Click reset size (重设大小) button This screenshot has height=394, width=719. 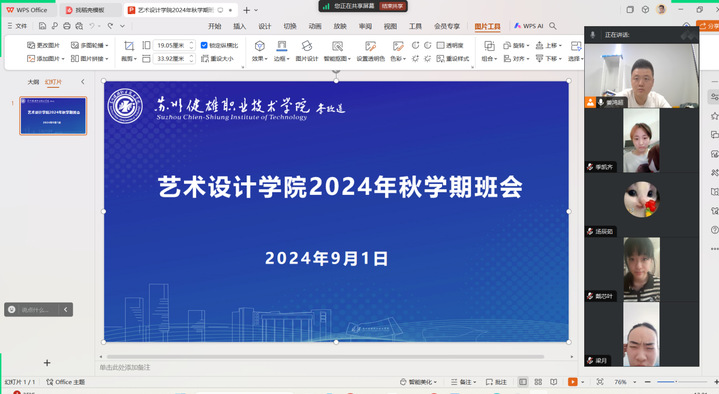coord(217,59)
